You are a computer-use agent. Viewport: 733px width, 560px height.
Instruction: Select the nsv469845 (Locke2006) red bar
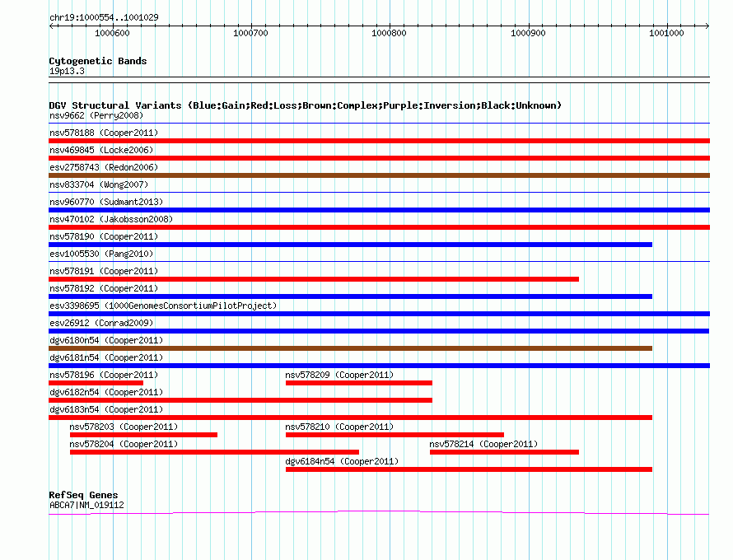379,158
